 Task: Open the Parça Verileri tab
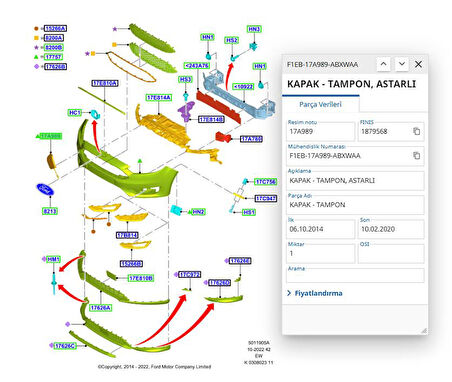[x=321, y=104]
